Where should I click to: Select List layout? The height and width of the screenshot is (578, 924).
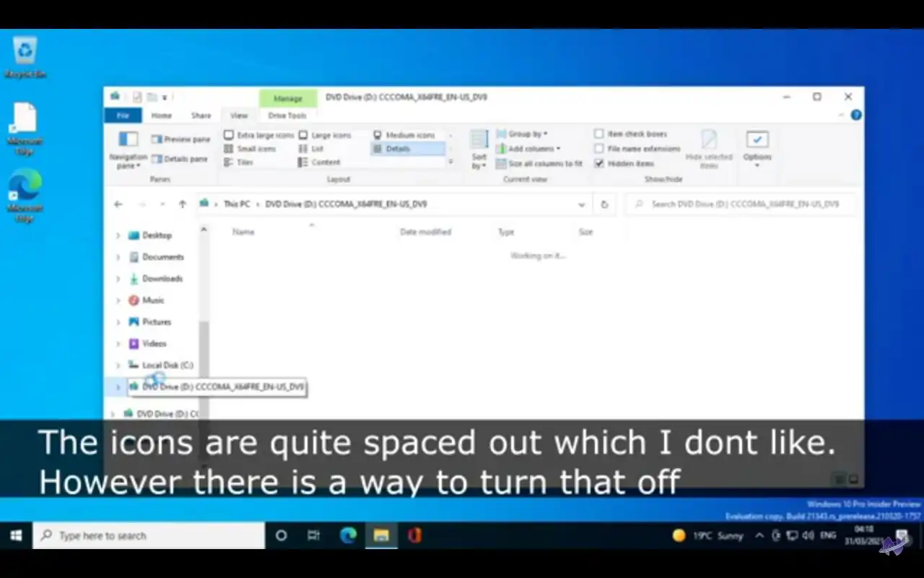(311, 149)
